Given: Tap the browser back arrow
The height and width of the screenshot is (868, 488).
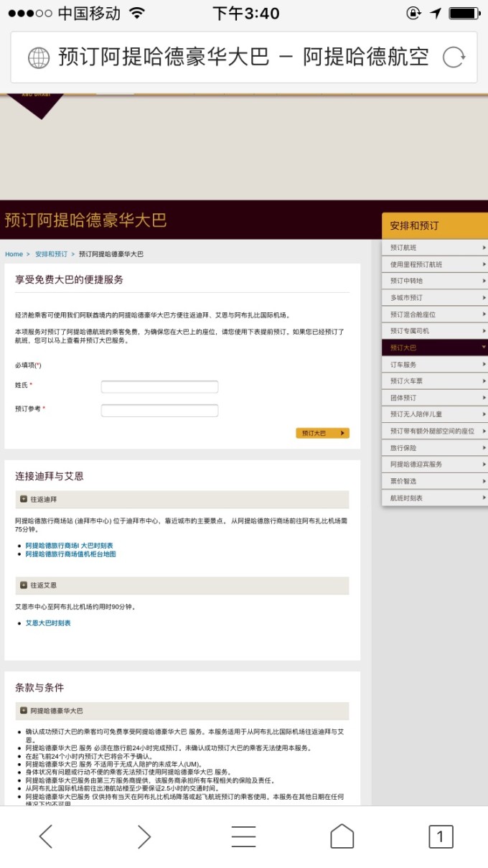Looking at the screenshot, I should pos(46,836).
